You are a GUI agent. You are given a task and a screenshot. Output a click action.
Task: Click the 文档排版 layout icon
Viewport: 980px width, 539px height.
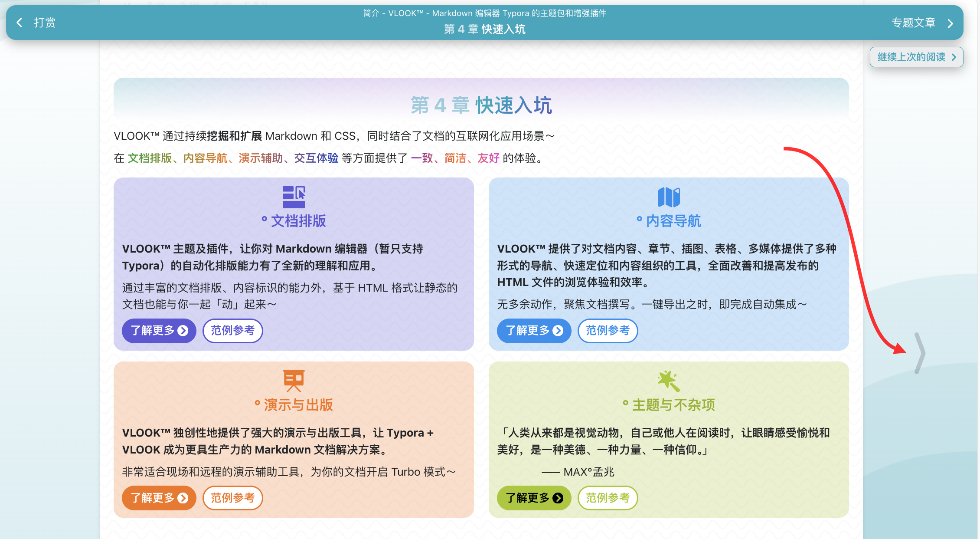click(x=294, y=197)
